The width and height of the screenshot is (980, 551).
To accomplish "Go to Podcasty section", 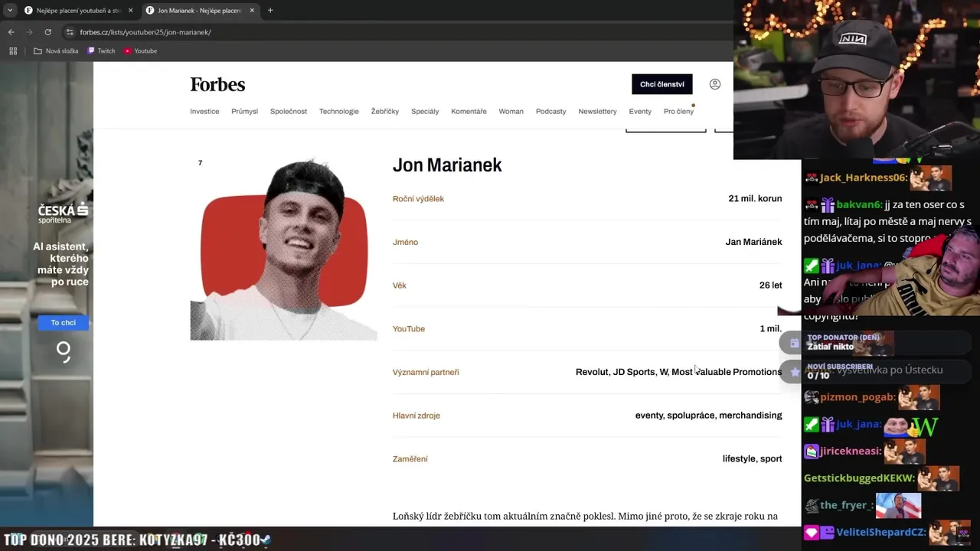I will [551, 112].
